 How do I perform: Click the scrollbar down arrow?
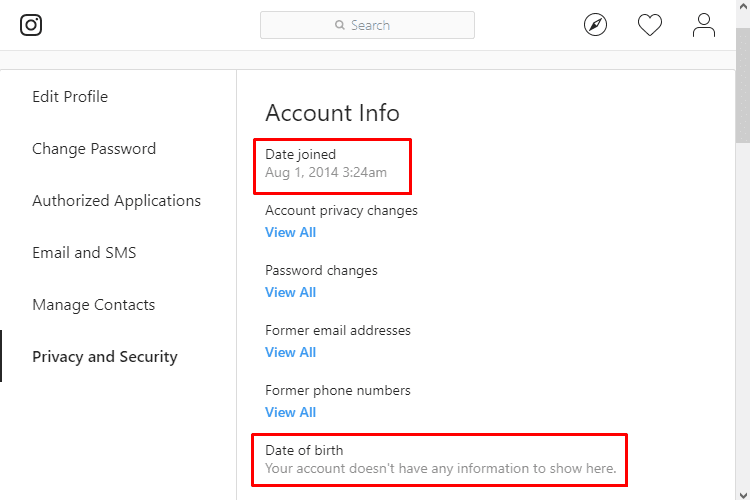point(743,494)
